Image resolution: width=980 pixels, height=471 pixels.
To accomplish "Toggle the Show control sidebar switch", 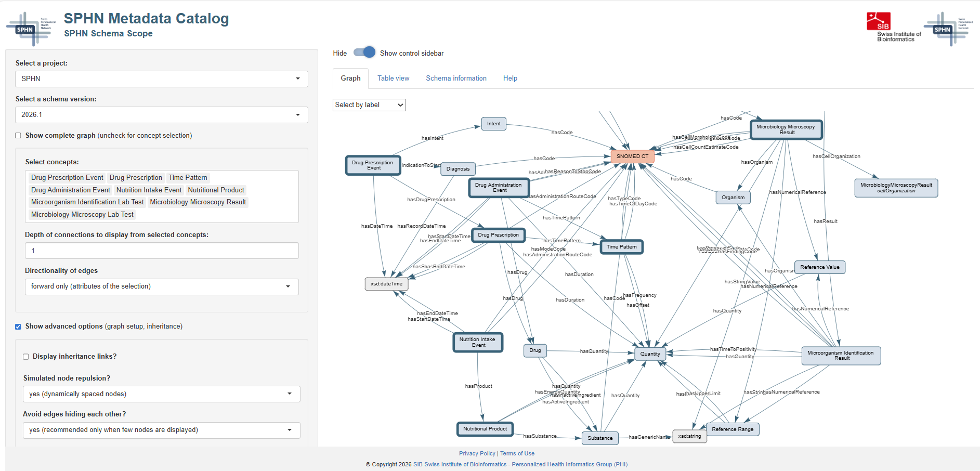I will (364, 53).
